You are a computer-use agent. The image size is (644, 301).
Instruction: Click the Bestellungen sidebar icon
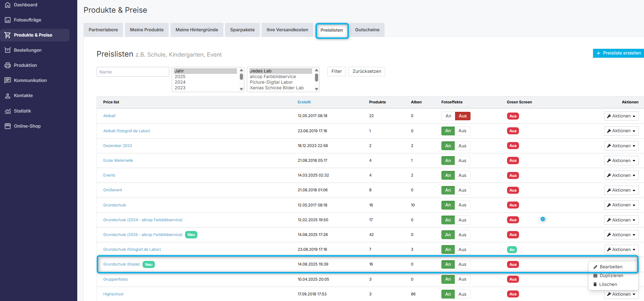pos(7,50)
